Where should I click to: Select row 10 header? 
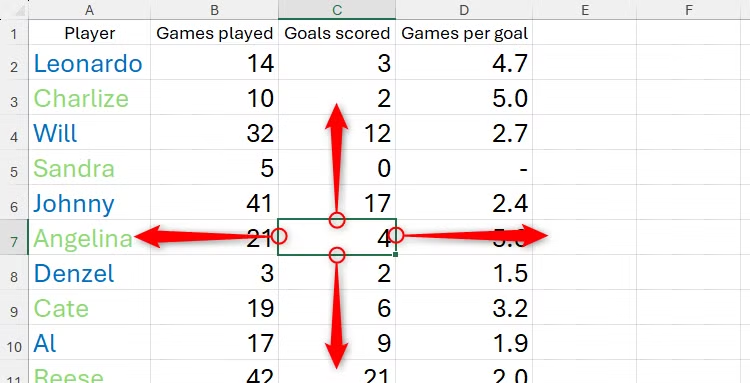(14, 342)
